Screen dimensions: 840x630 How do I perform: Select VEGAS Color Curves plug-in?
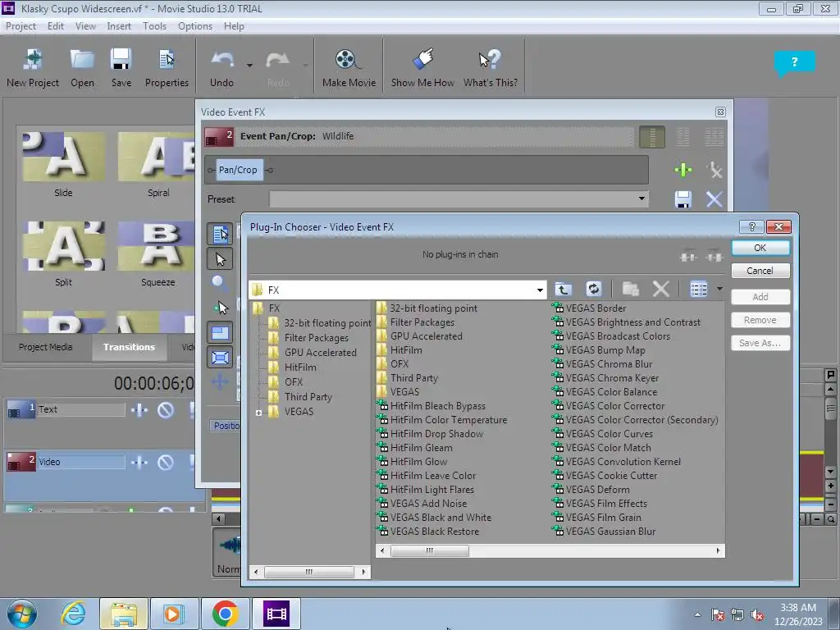pos(609,433)
